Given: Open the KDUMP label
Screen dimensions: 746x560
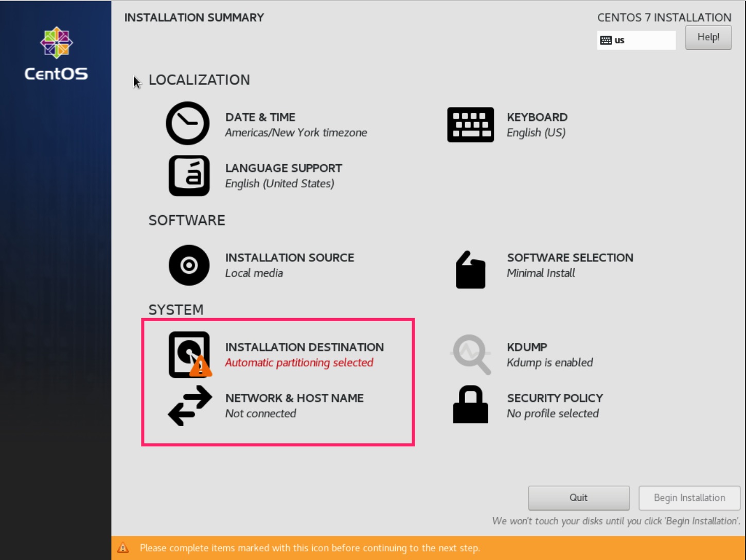Looking at the screenshot, I should [527, 347].
